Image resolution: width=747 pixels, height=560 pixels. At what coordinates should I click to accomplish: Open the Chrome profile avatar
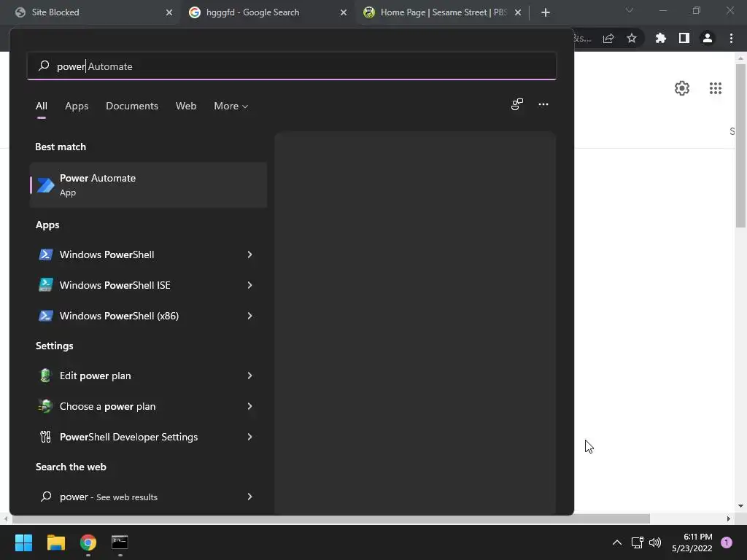tap(708, 38)
